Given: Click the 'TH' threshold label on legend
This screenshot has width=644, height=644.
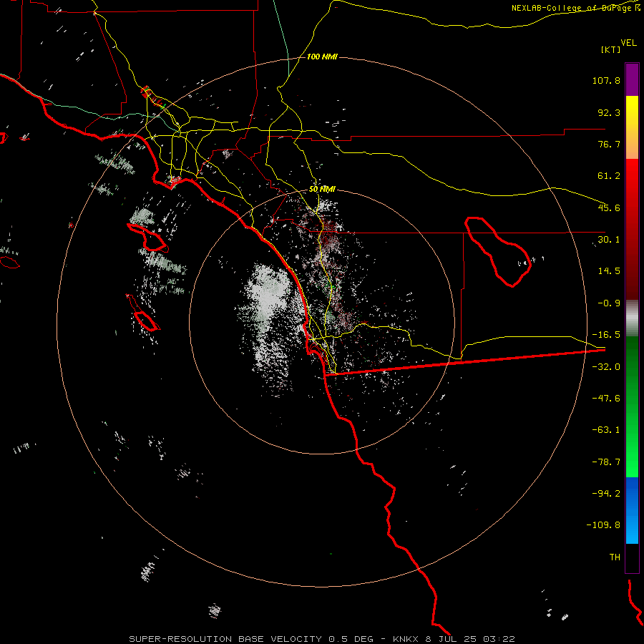Looking at the screenshot, I should click(x=615, y=557).
